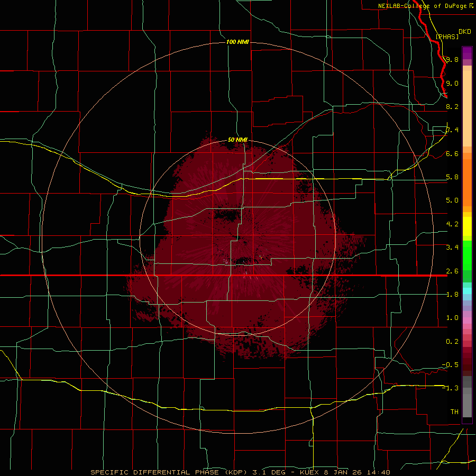Select the -1.3 legend value
Viewport: 476px width, 476px height.
click(x=450, y=388)
